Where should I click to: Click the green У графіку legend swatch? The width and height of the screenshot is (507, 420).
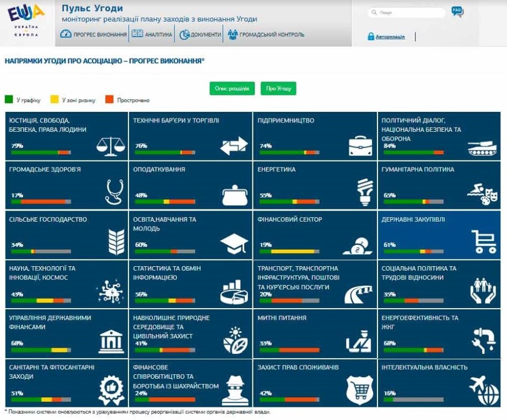9,100
